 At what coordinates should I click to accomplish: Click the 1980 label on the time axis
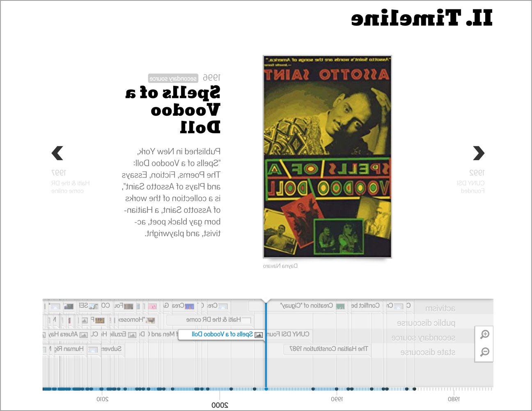454,399
